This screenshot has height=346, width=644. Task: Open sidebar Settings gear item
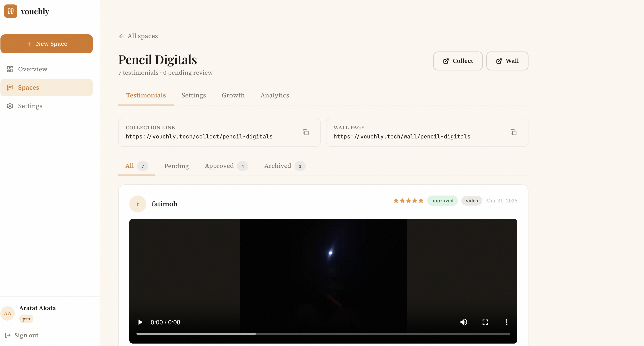[x=30, y=106]
